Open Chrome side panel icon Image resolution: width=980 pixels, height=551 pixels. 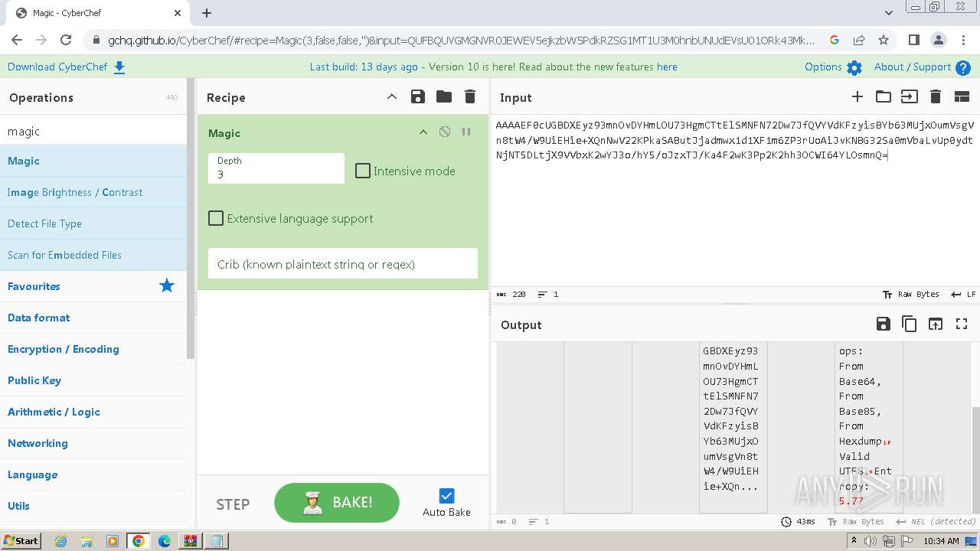point(913,40)
